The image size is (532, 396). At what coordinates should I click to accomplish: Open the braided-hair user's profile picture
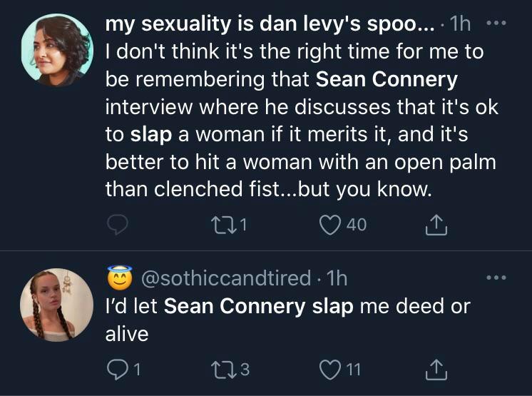click(55, 305)
